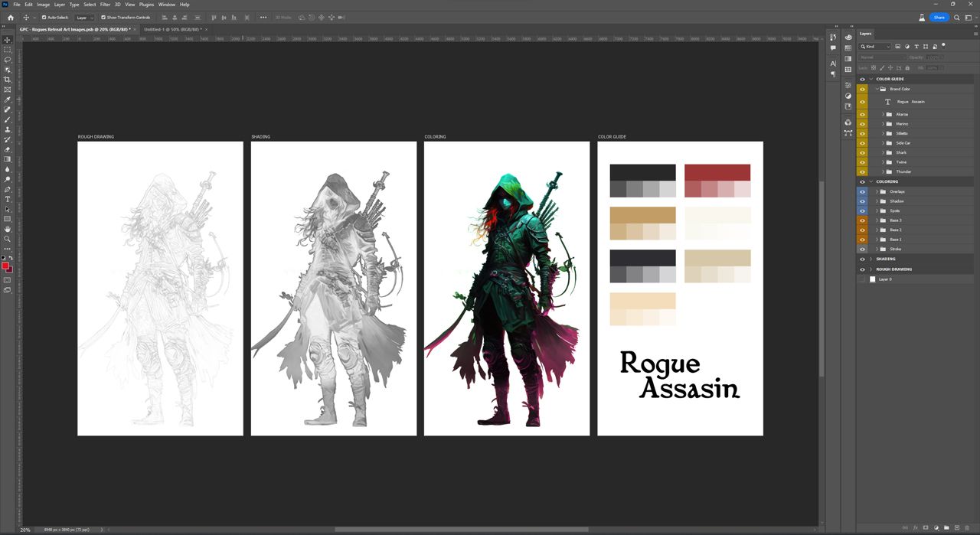
Task: Select the Layers panel tab
Action: point(865,34)
